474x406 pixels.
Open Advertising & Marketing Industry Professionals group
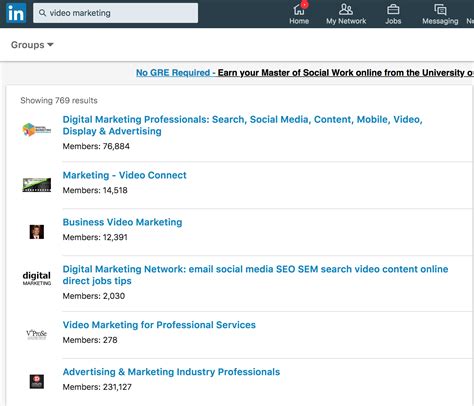[171, 372]
